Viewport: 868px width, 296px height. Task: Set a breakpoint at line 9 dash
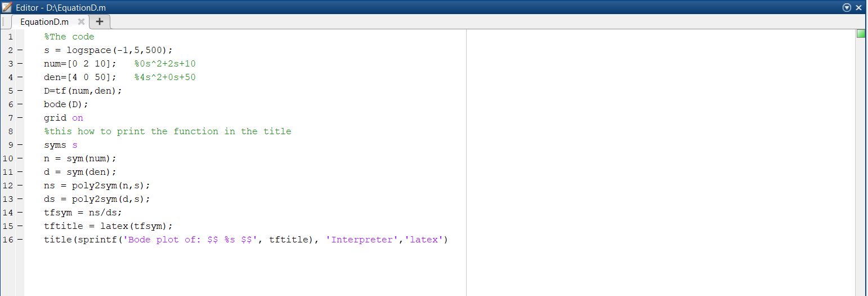click(20, 145)
